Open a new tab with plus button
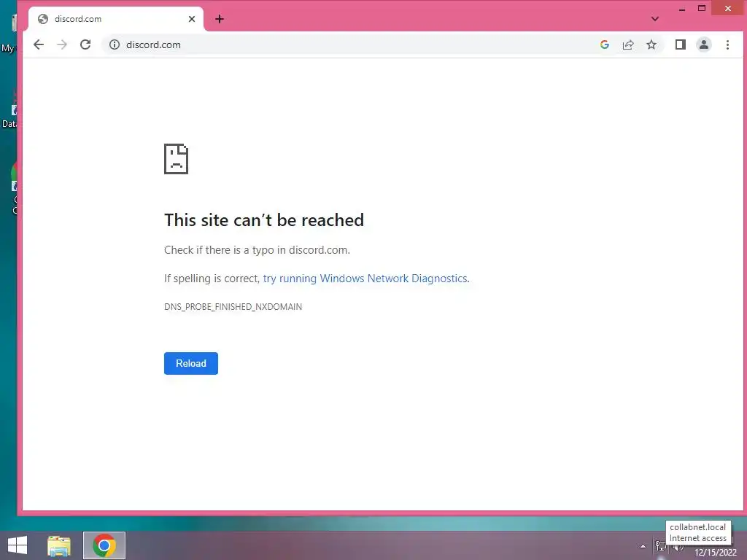 (219, 19)
